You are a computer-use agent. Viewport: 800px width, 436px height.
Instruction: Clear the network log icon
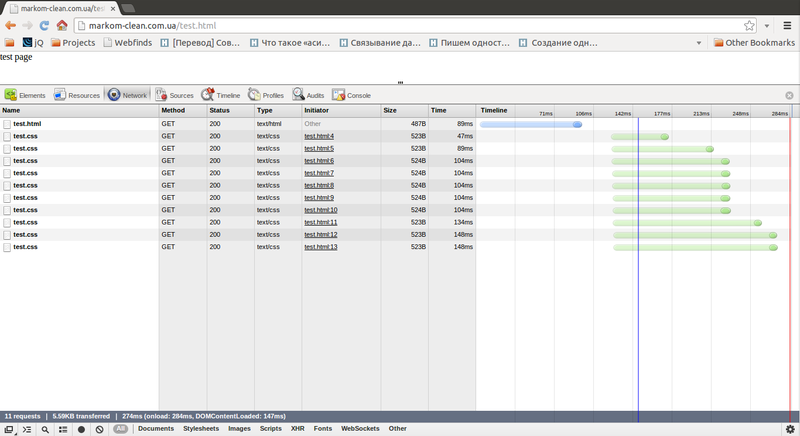(x=99, y=429)
